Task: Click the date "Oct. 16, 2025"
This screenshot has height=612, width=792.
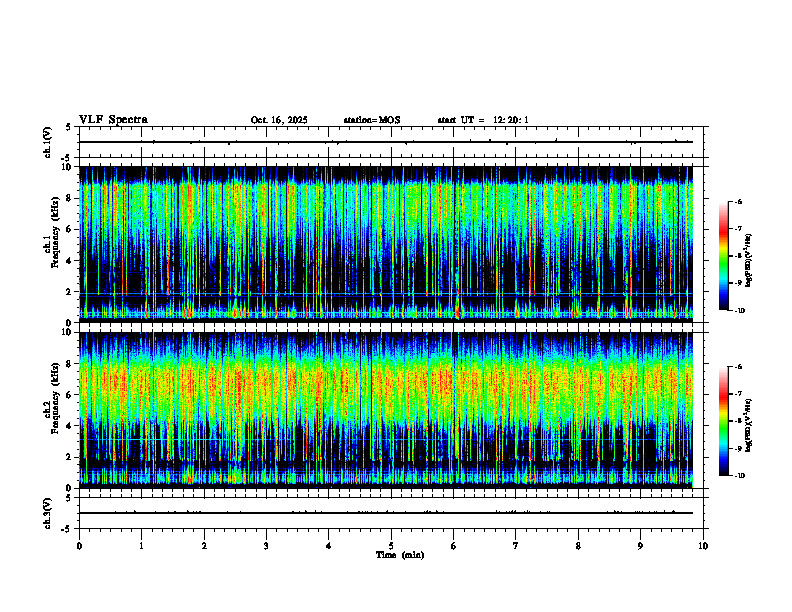Action: (x=279, y=120)
